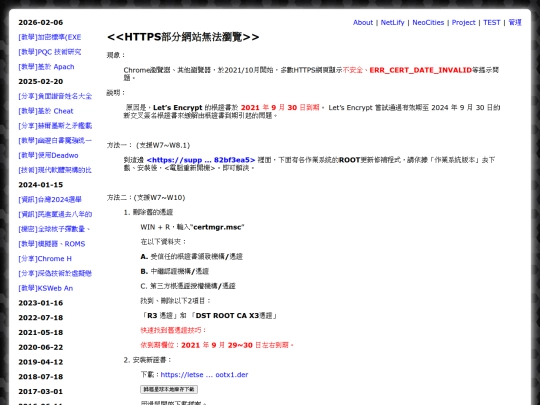Expand the 2017-03-01 date entry
This screenshot has height=405, width=540.
41,392
